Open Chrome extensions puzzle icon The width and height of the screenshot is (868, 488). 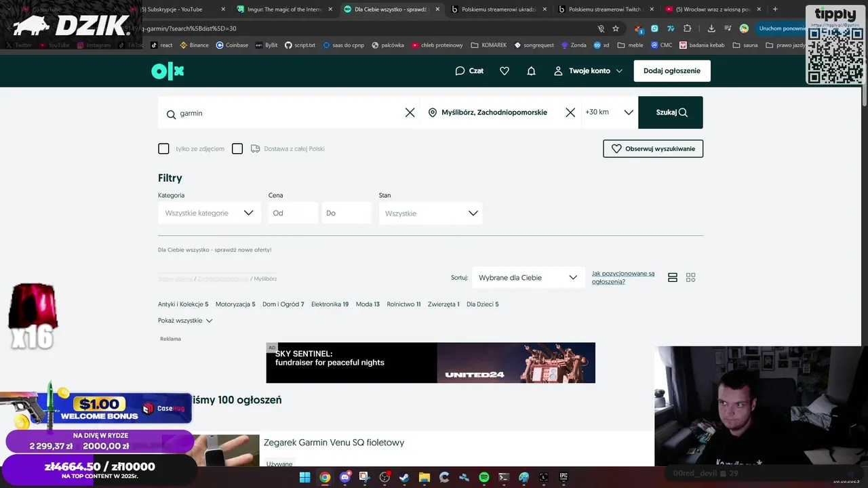(x=688, y=28)
